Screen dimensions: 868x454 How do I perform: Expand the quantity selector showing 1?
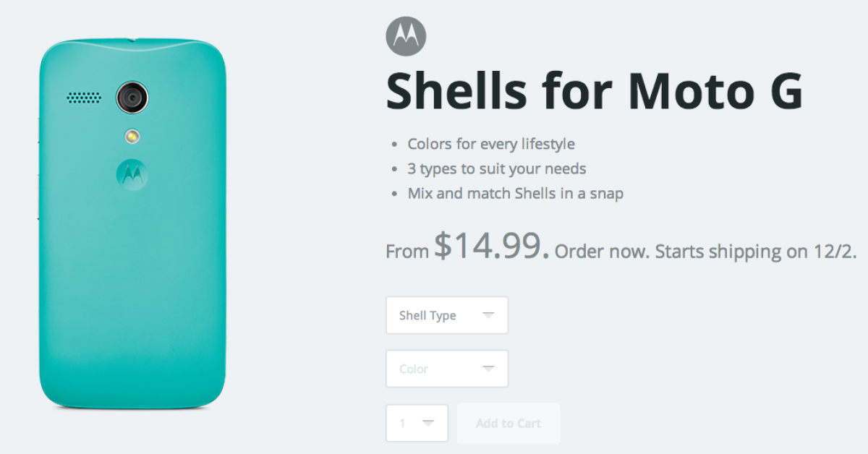(417, 423)
